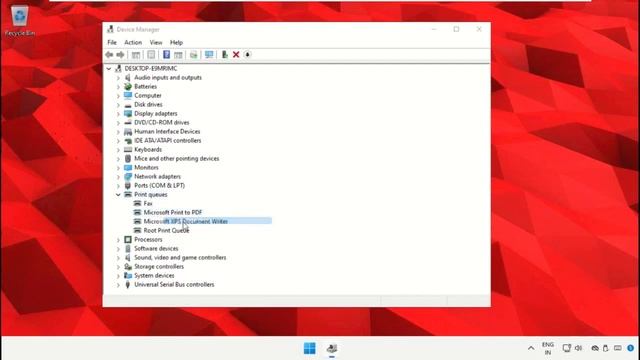
Task: Click the Universal Serial Bus controllers icon
Action: 128,284
